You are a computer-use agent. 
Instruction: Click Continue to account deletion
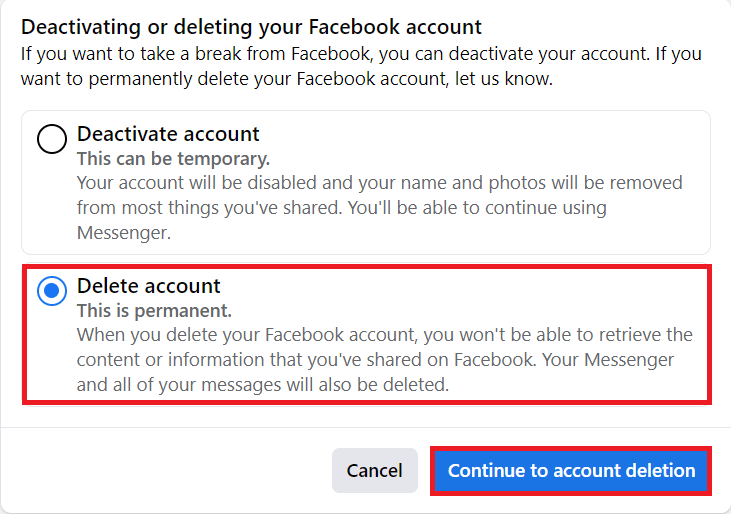[571, 470]
